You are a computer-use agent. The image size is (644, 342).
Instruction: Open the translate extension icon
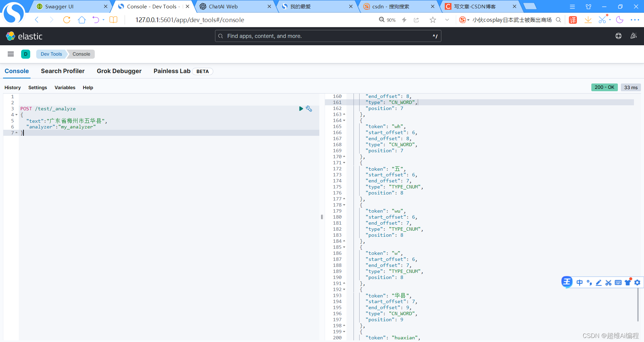(x=573, y=20)
